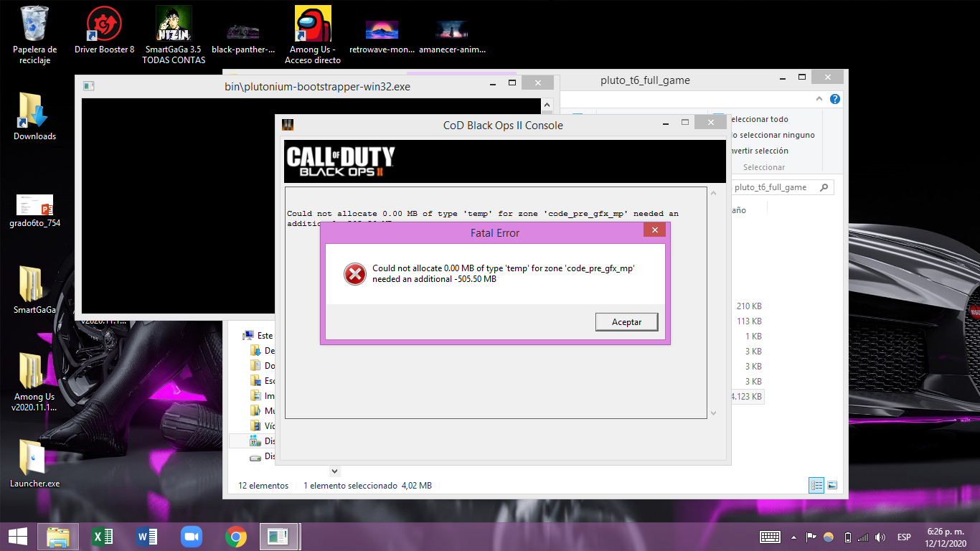Open the network signal tray icon

coord(864,537)
